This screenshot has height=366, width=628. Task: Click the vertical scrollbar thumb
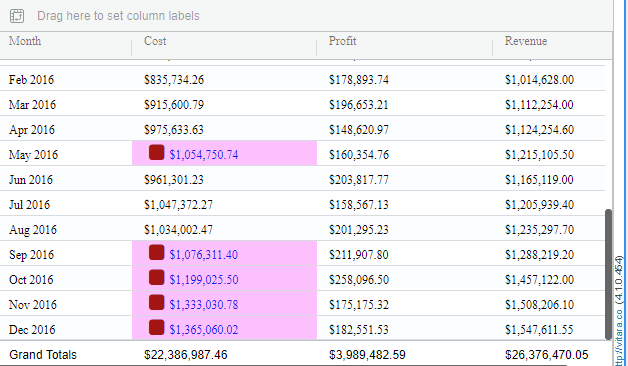pyautogui.click(x=608, y=274)
